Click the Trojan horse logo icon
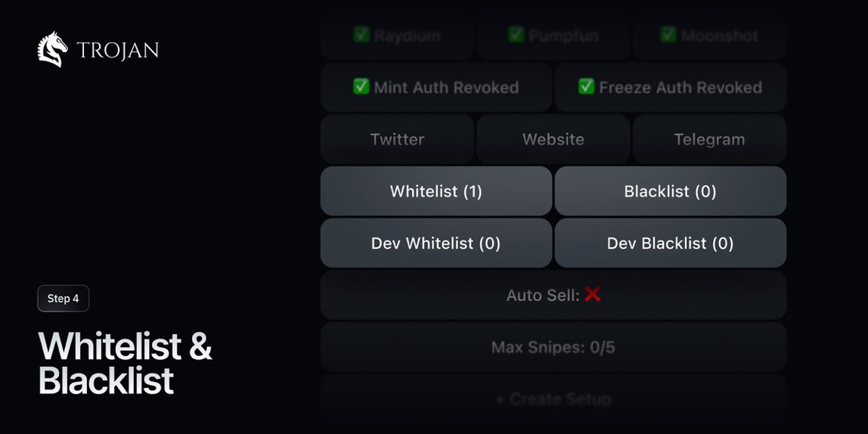Viewport: 868px width, 434px height. 53,50
